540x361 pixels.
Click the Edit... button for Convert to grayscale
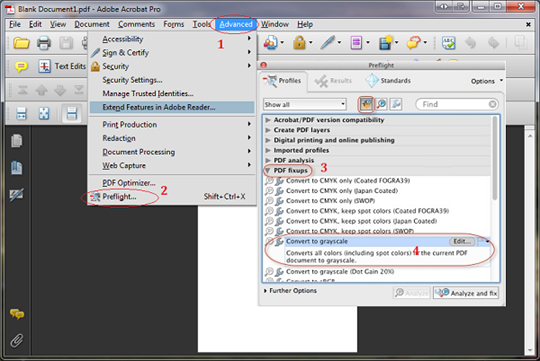(x=462, y=241)
